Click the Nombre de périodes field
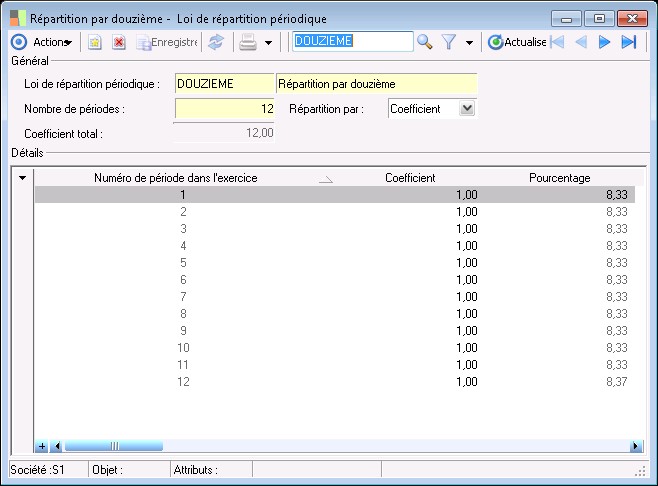This screenshot has width=658, height=486. tap(224, 108)
